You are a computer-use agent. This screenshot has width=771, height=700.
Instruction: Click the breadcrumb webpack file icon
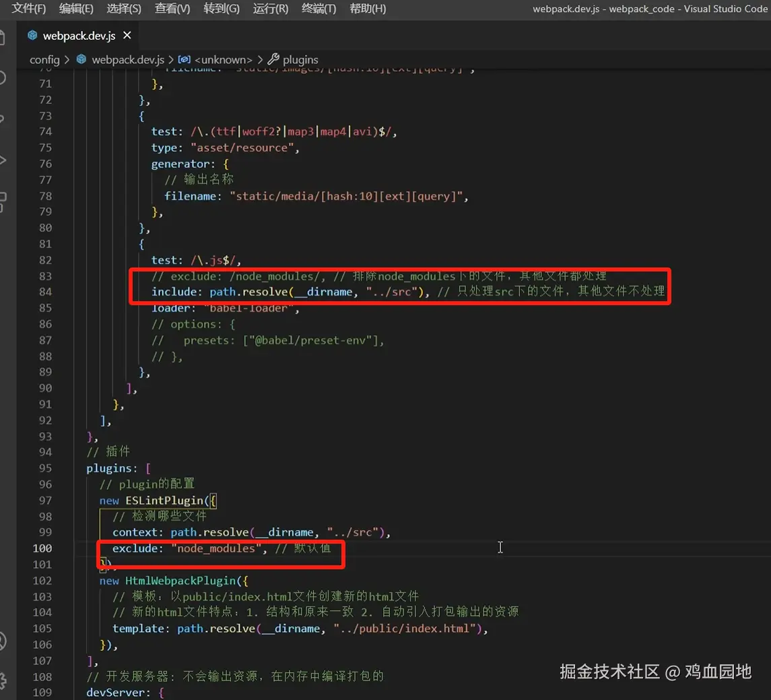(81, 59)
